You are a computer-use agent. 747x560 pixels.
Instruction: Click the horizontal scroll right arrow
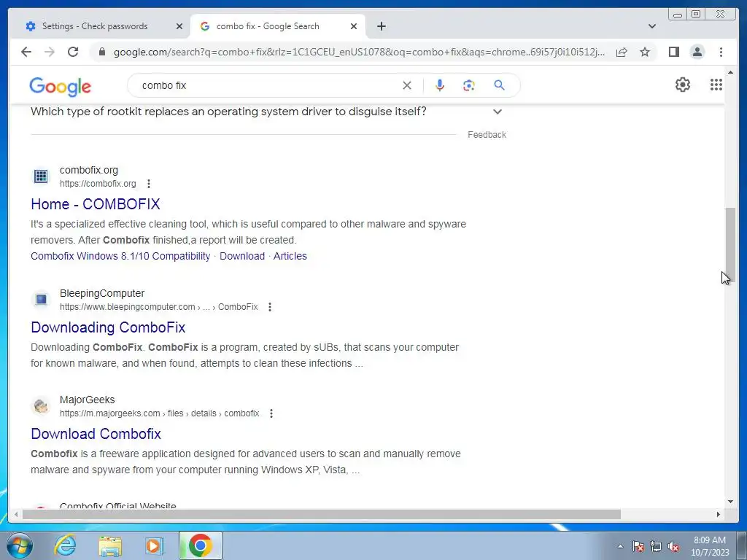click(719, 514)
